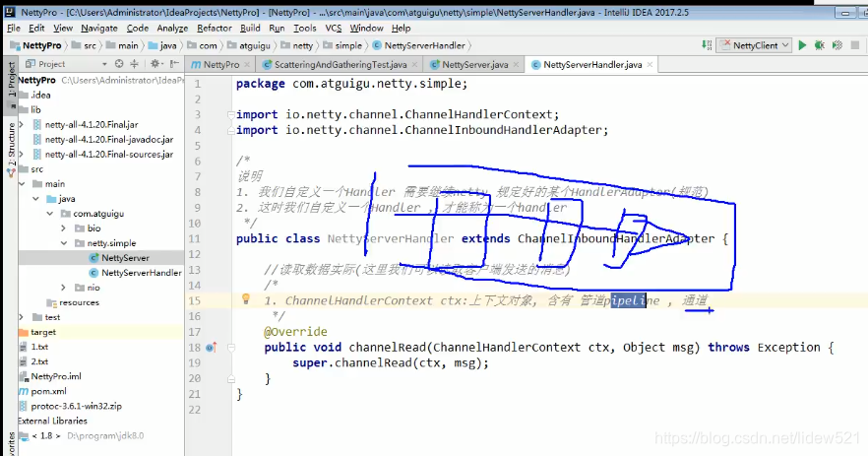Toggle the Favorites side tool window

pyautogui.click(x=11, y=444)
